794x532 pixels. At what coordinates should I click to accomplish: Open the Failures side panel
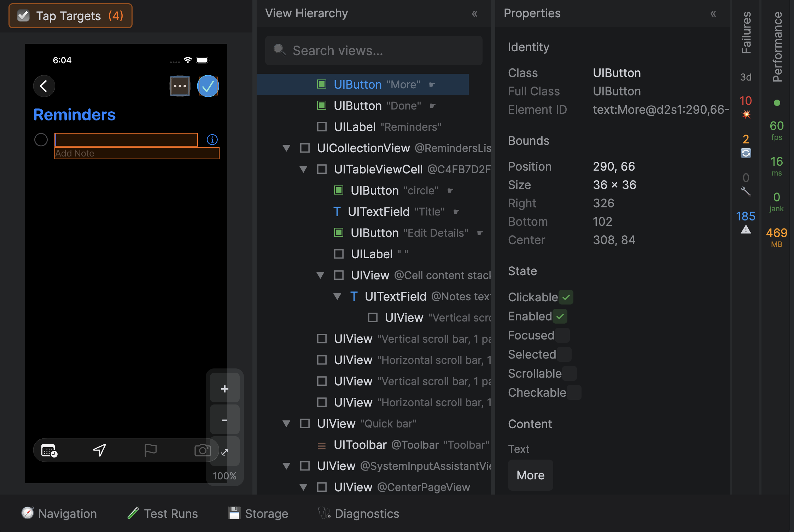[x=746, y=32]
